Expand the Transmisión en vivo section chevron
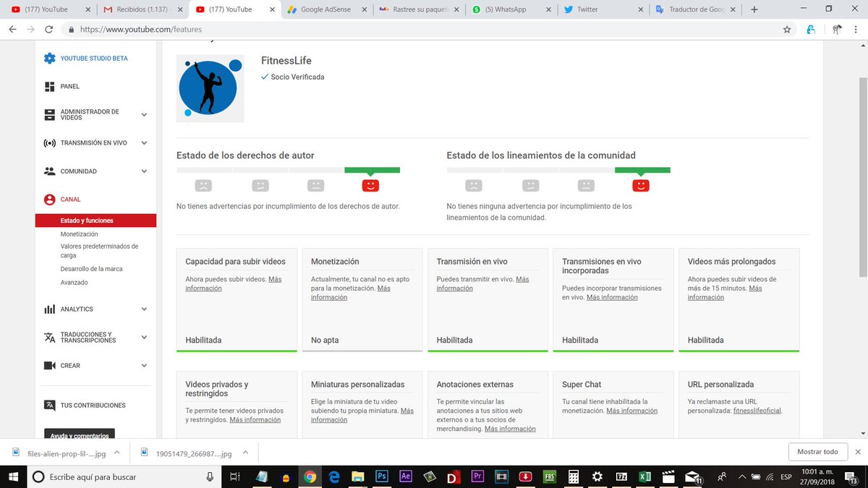Screen dimensions: 868x488 click(144, 143)
